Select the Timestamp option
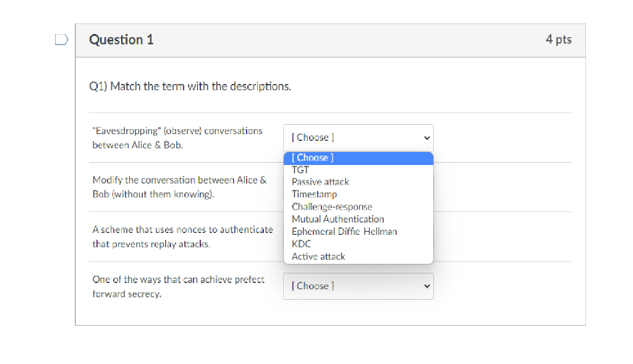Screen dimensions: 633x364 coord(359,195)
